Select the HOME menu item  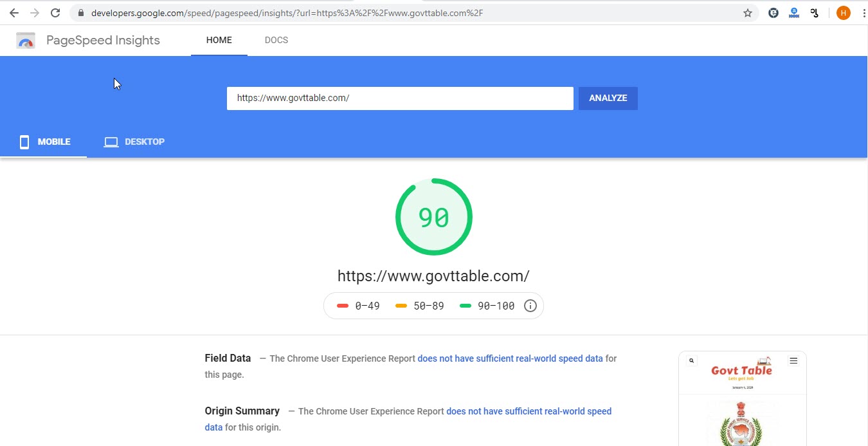coord(219,40)
